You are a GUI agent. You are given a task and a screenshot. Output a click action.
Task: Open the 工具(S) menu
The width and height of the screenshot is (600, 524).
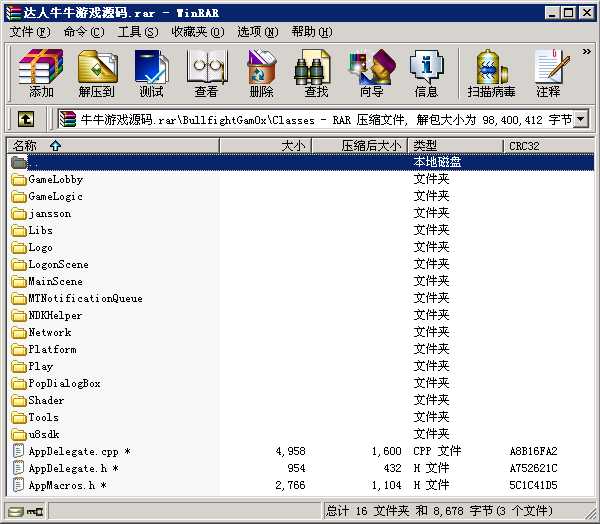pyautogui.click(x=138, y=32)
